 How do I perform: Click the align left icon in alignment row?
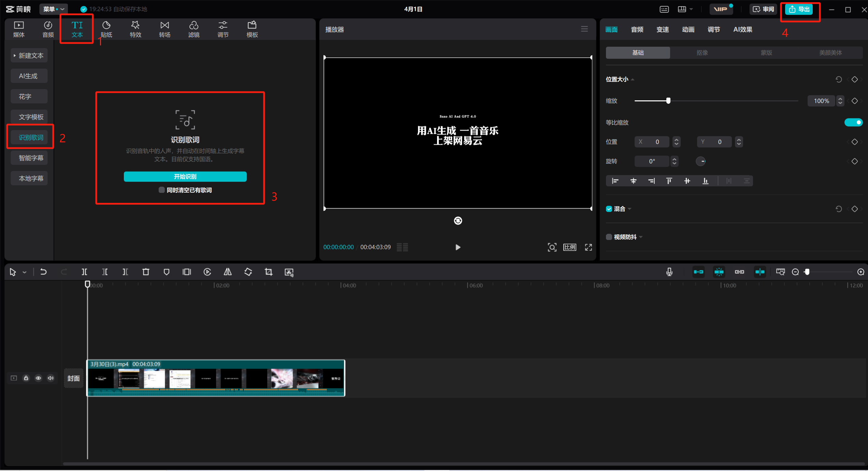click(615, 181)
